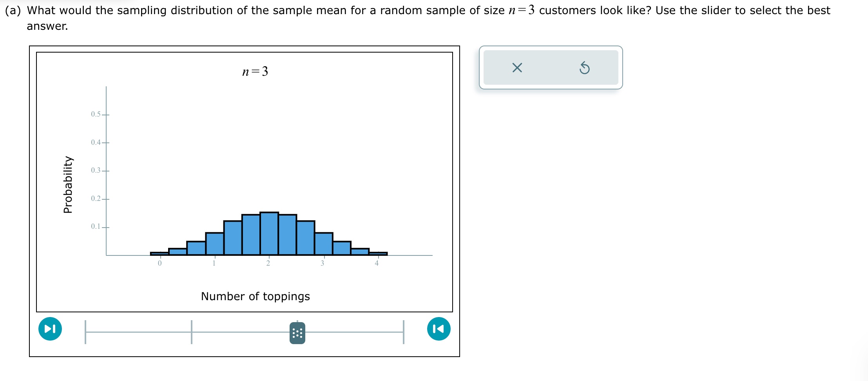Click the X button in the answer toolbar
The height and width of the screenshot is (381, 868).
pyautogui.click(x=517, y=68)
